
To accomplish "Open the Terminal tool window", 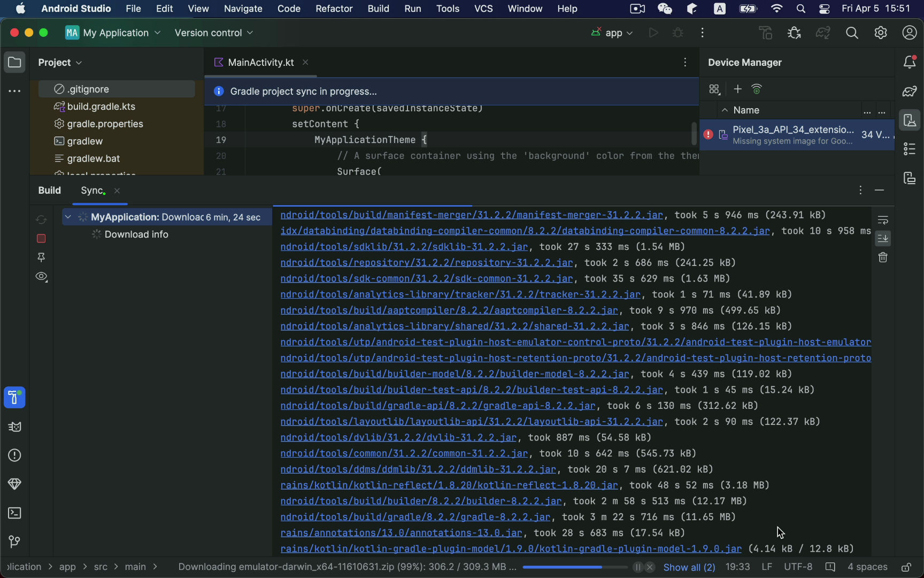I will [x=14, y=513].
